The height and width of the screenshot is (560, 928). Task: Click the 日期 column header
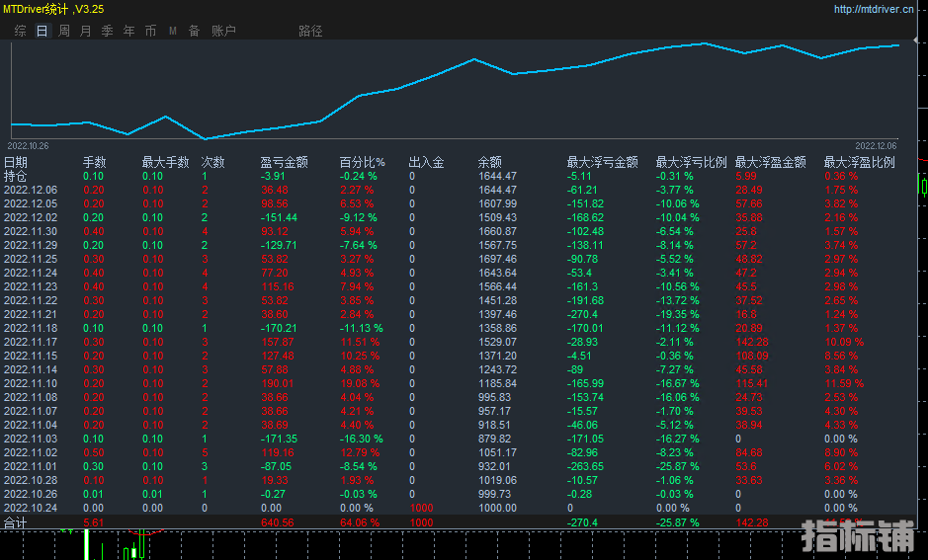coord(16,162)
